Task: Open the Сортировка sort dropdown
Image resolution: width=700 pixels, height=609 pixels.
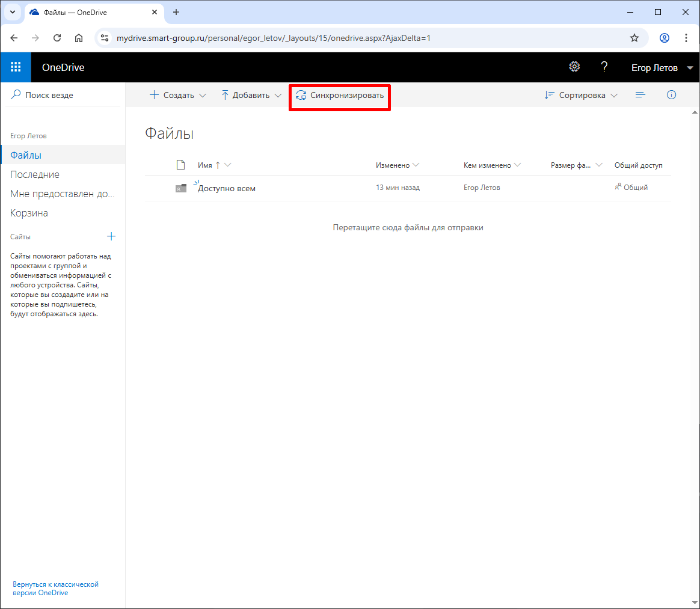Action: point(581,95)
